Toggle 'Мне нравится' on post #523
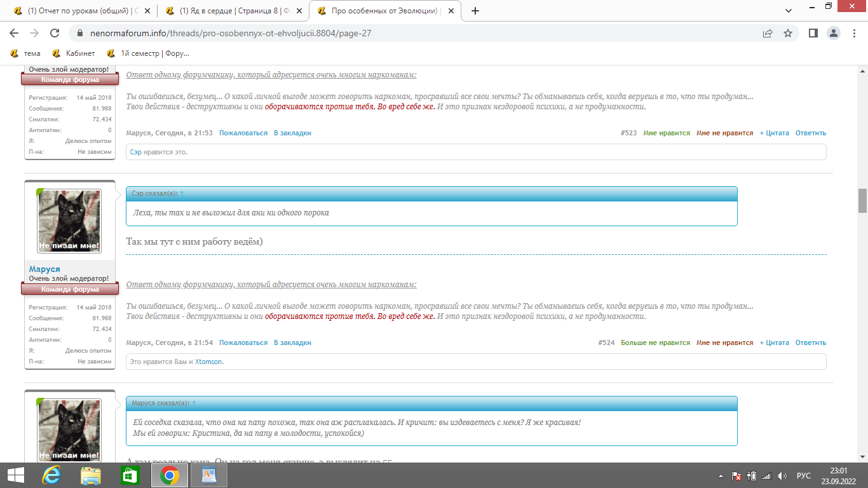868x488 pixels. point(666,133)
